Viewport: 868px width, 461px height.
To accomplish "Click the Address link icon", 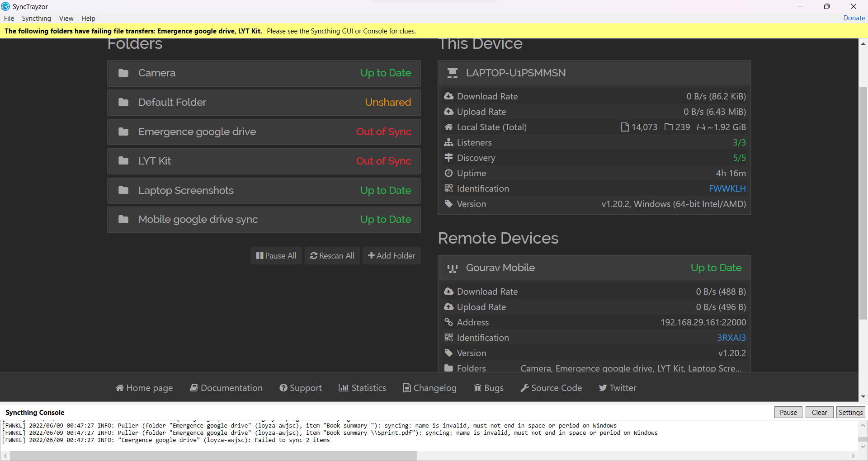I will 448,322.
